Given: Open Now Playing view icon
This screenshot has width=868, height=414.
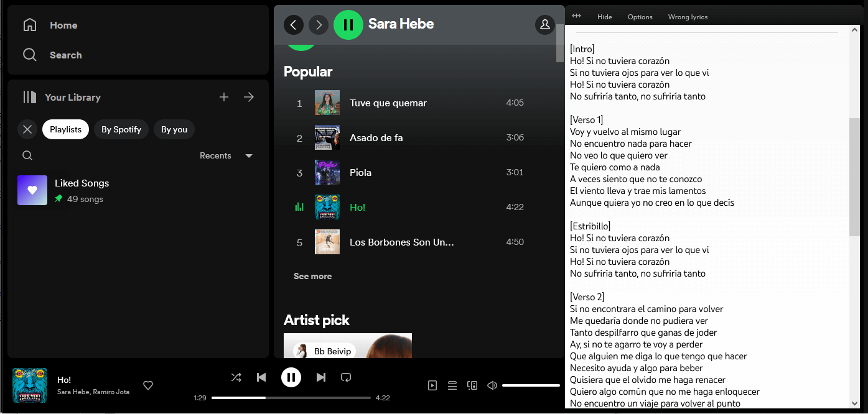Looking at the screenshot, I should point(432,385).
